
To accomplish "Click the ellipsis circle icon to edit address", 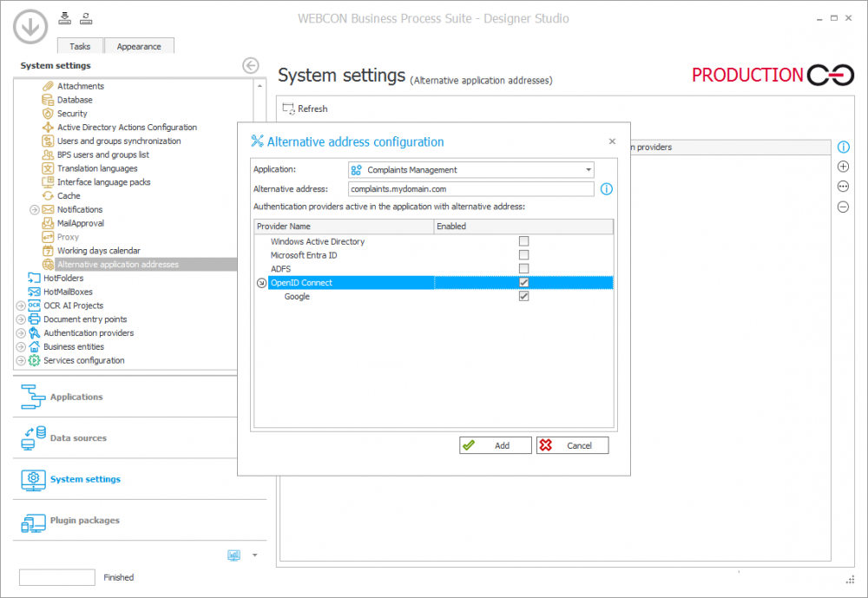I will (x=843, y=187).
